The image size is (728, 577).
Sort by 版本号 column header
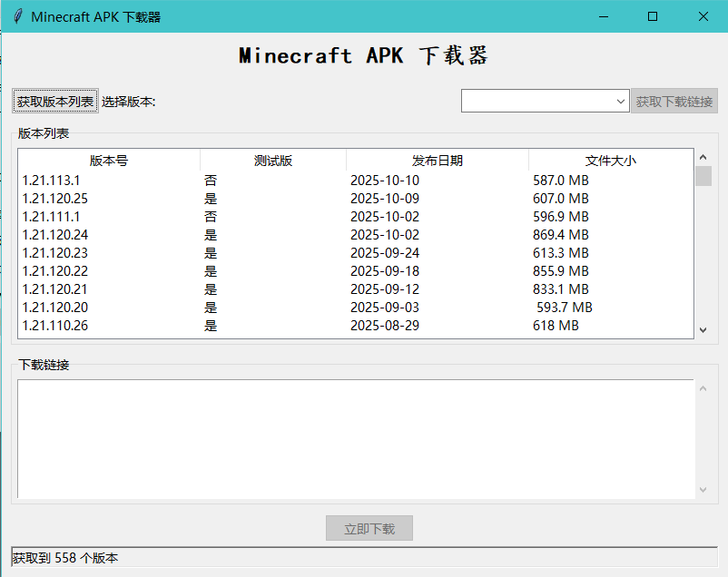tap(109, 161)
